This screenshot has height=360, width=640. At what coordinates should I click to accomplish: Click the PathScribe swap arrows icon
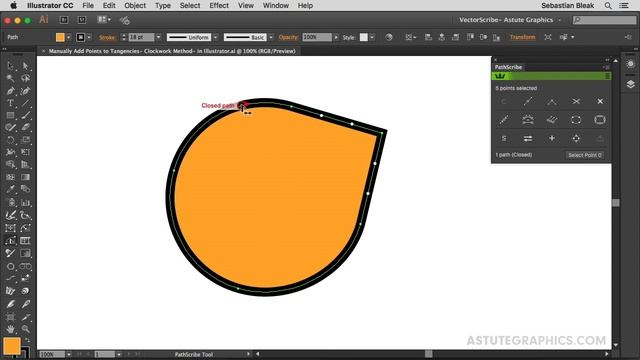(x=528, y=138)
